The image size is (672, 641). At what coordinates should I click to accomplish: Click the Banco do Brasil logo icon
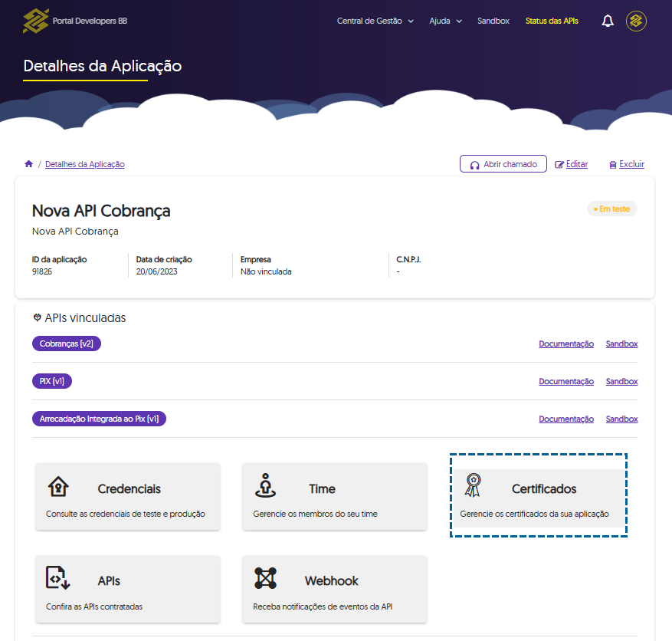pos(36,21)
